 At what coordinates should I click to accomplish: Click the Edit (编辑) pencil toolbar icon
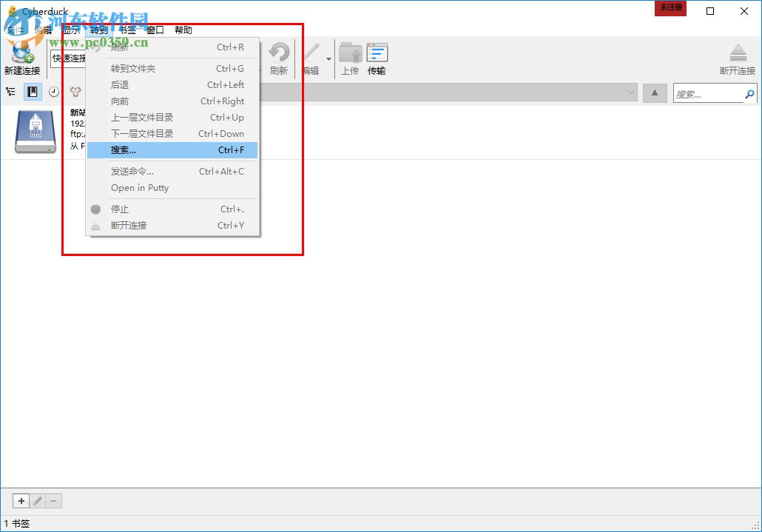point(311,53)
